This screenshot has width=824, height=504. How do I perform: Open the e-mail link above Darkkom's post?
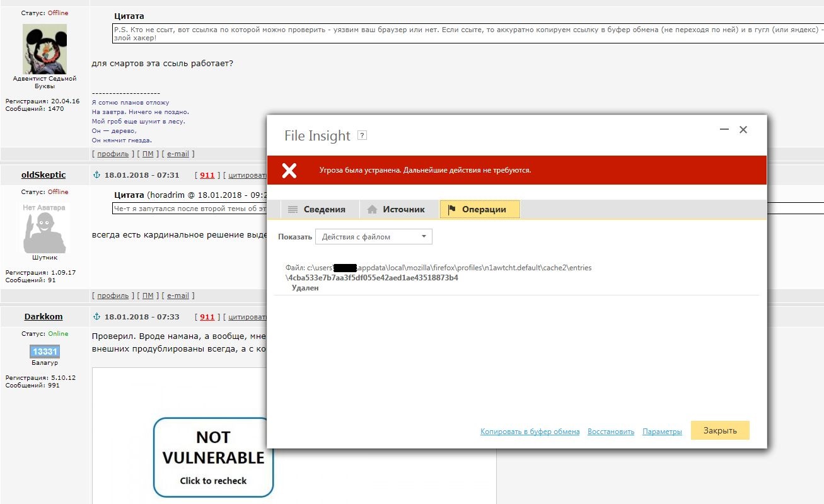[x=178, y=295]
